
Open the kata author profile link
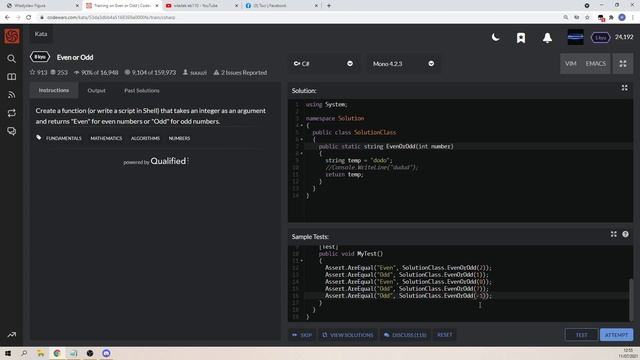pos(195,73)
